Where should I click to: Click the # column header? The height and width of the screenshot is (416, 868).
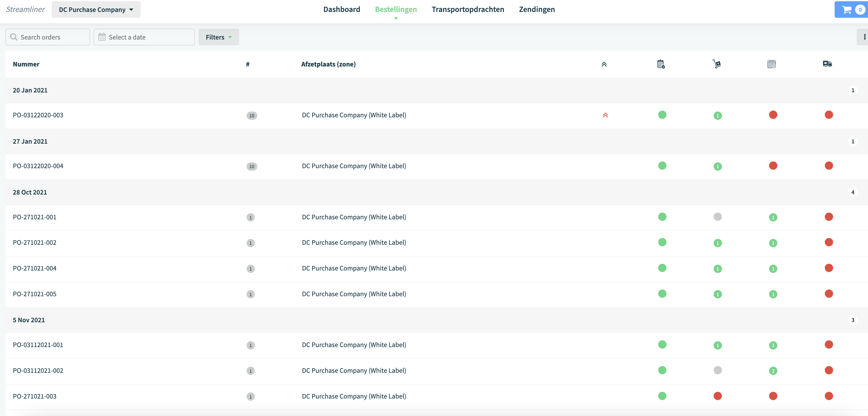coord(248,64)
